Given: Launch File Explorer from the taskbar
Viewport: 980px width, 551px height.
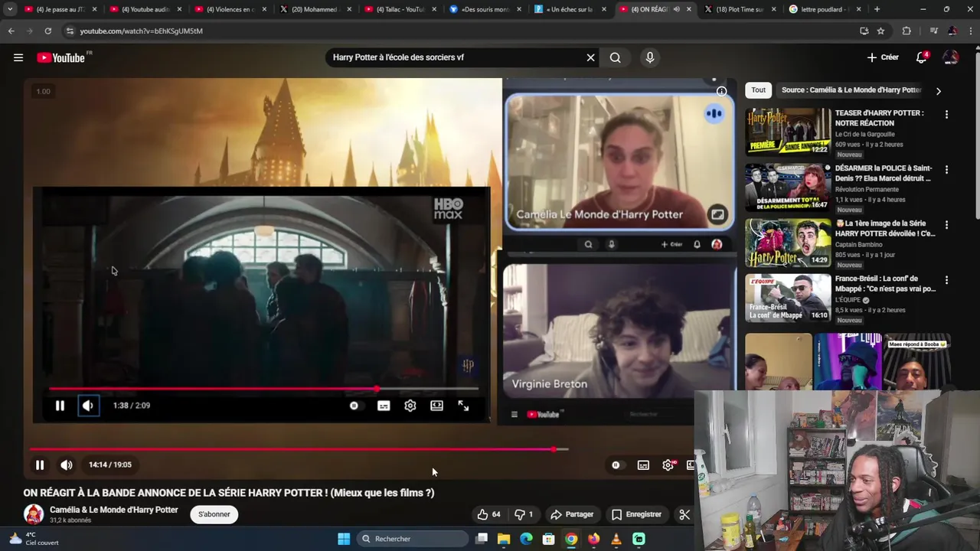Looking at the screenshot, I should 504,539.
